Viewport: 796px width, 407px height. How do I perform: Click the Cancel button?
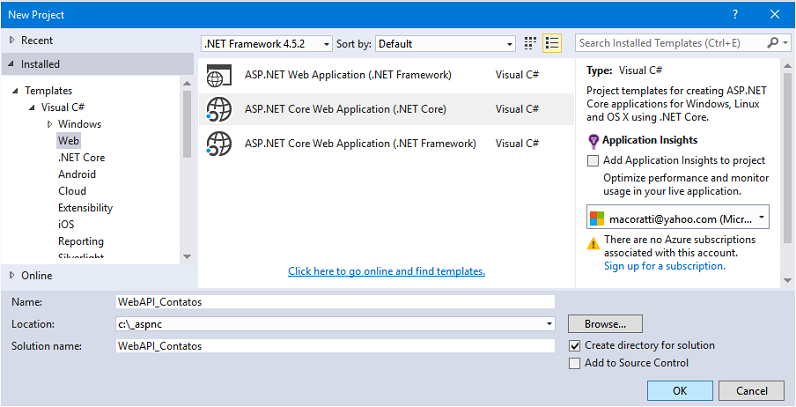[x=752, y=391]
